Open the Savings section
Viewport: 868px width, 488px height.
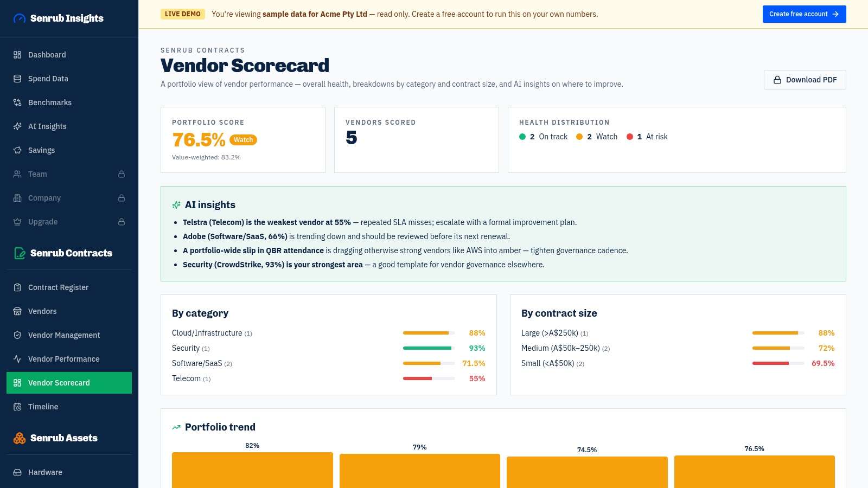click(x=69, y=150)
